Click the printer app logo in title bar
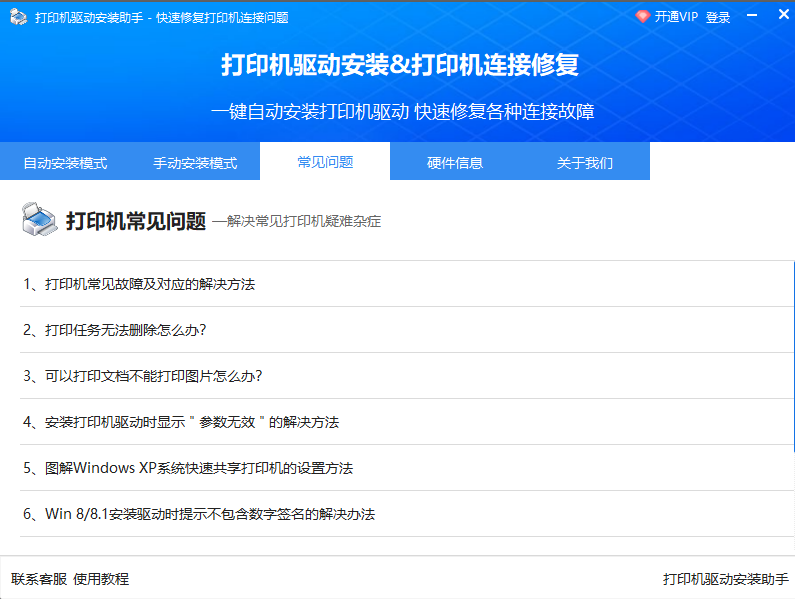 [18, 17]
